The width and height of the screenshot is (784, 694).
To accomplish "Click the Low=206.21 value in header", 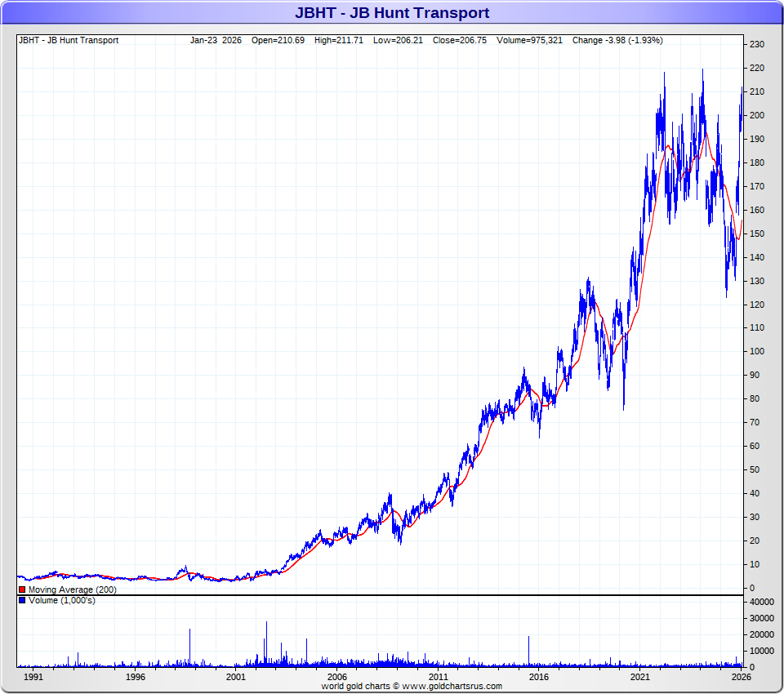I will (x=399, y=40).
